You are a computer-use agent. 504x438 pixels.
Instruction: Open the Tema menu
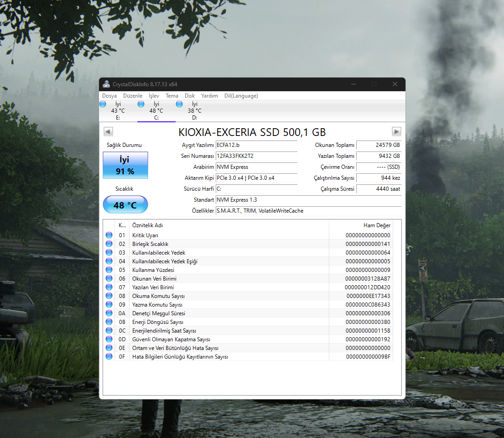(x=171, y=96)
